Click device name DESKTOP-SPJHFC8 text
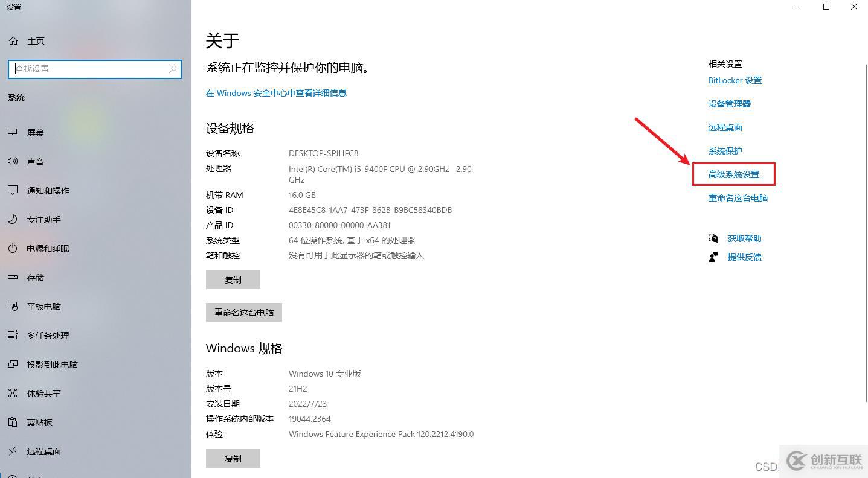This screenshot has width=868, height=478. tap(323, 153)
